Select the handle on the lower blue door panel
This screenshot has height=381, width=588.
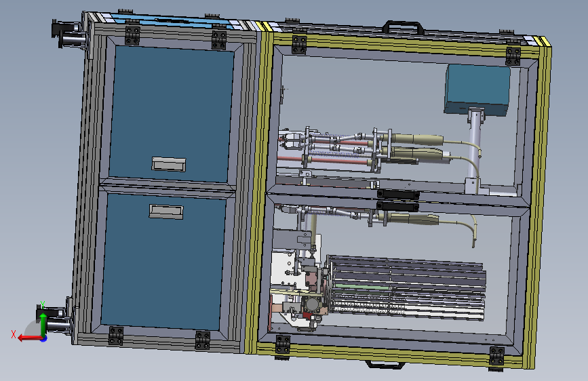[166, 212]
